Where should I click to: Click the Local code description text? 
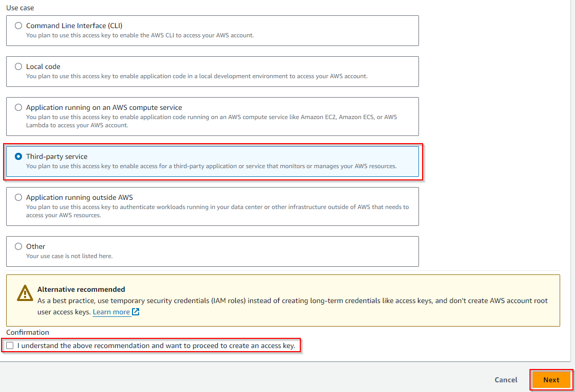click(x=196, y=76)
